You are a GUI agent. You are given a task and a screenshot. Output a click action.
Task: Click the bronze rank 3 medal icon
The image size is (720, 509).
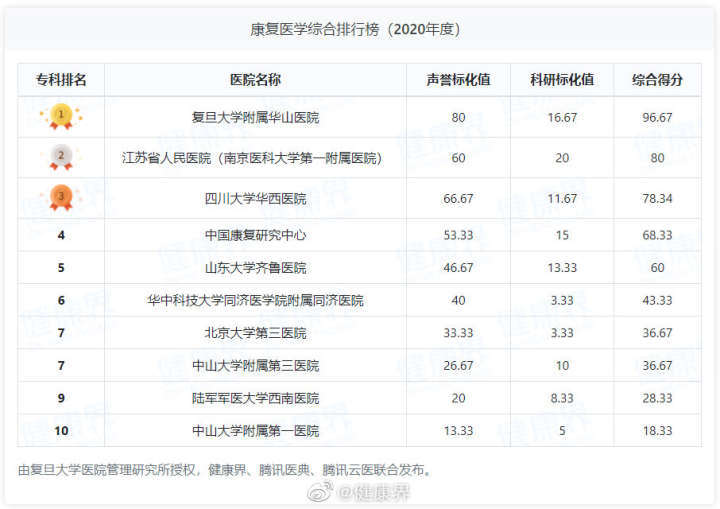(x=61, y=198)
